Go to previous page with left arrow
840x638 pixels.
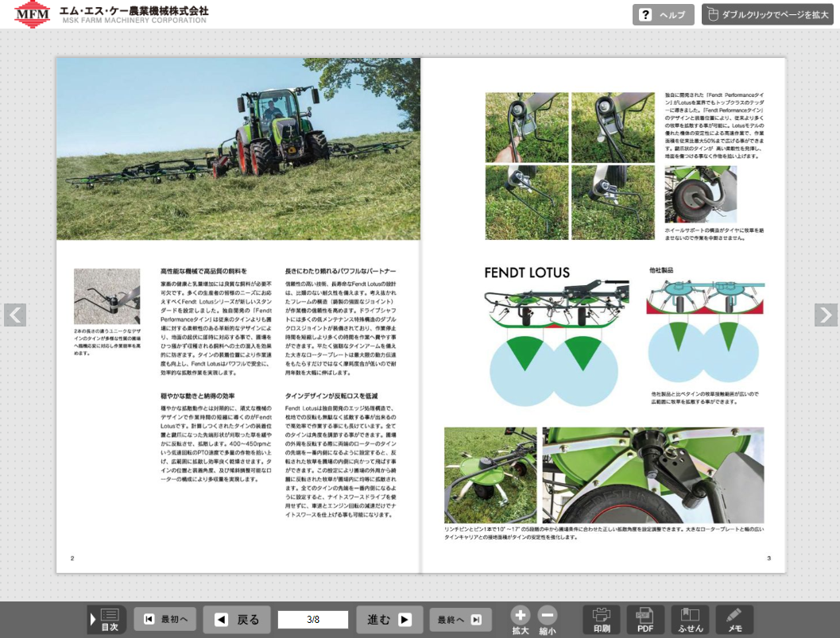15,315
